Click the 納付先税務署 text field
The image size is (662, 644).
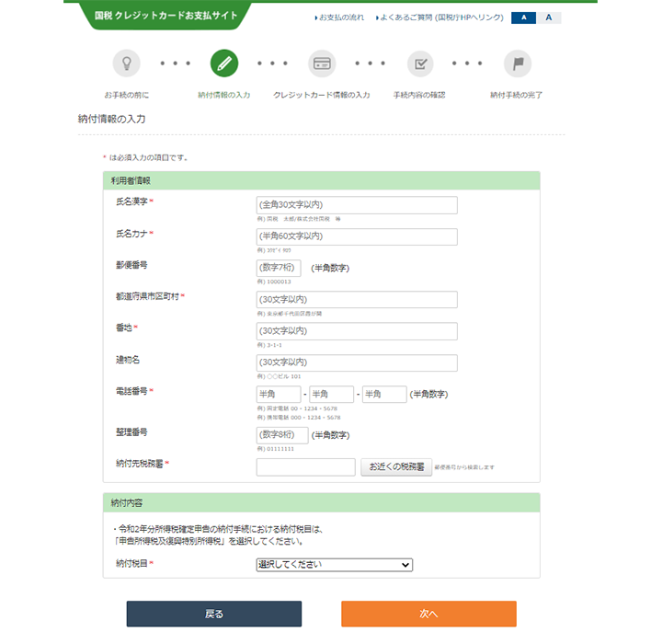click(x=305, y=467)
